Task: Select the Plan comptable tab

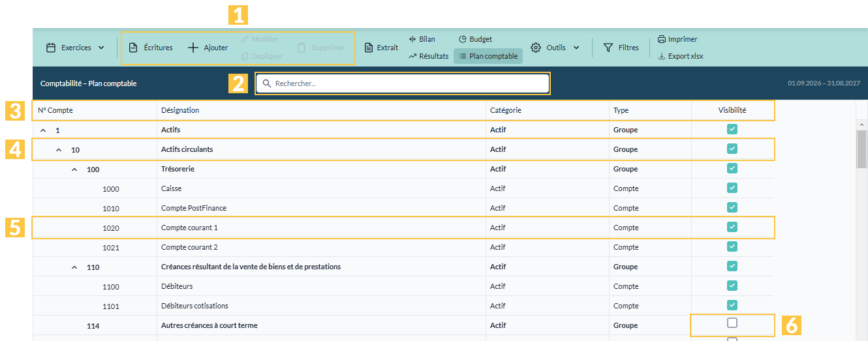Action: 488,56
